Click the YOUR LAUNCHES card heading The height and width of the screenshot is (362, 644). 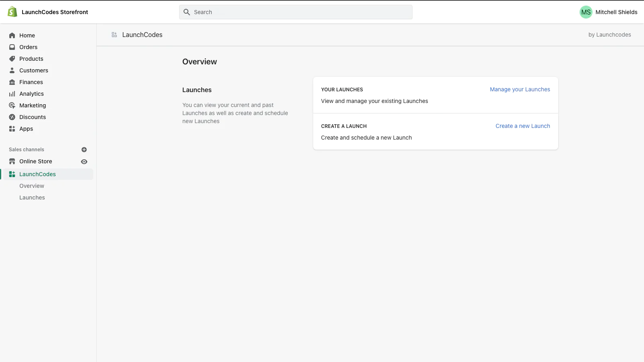[342, 90]
